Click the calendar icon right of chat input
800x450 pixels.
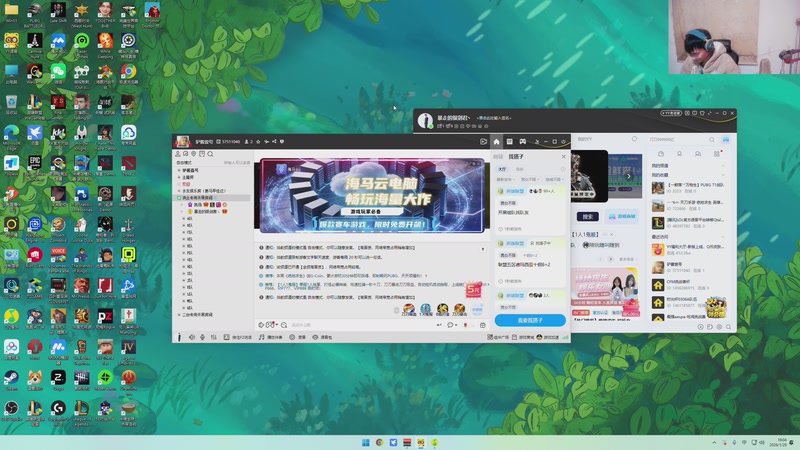(x=483, y=325)
